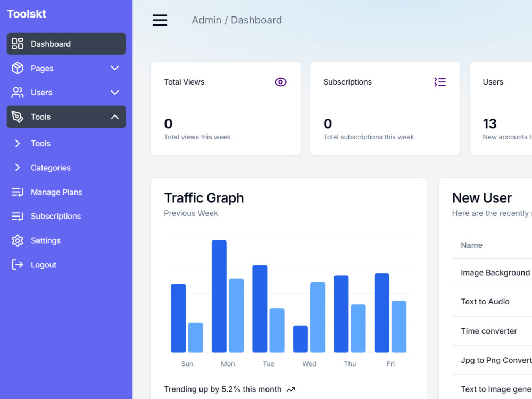This screenshot has width=532, height=399.
Task: Click the New User heading
Action: tap(482, 198)
